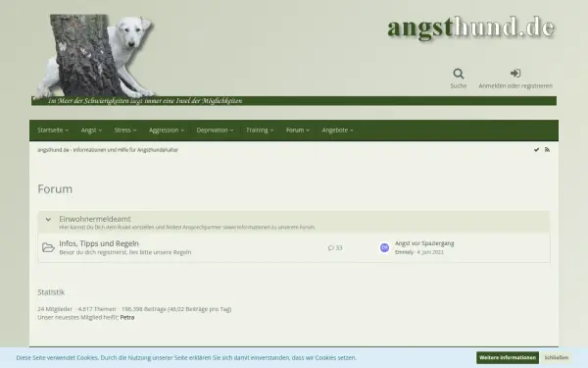Viewport: 588px width, 368px height.
Task: Open the Einwohnermeldeamt category link
Action: click(x=95, y=219)
